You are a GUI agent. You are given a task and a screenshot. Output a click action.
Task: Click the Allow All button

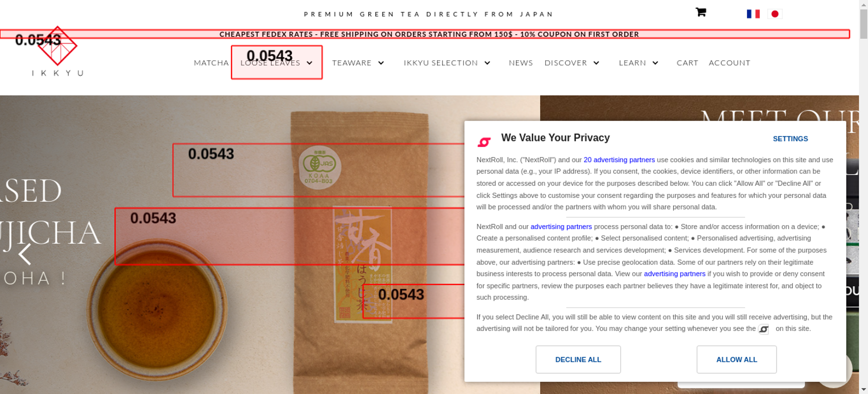[x=736, y=359]
